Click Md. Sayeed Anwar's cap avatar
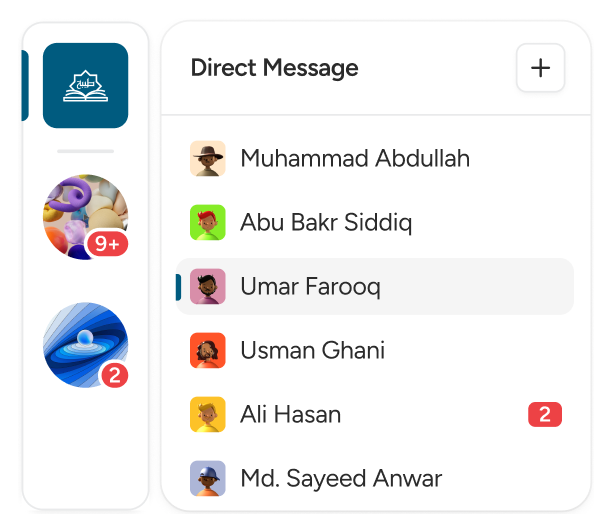The height and width of the screenshot is (514, 612). pyautogui.click(x=208, y=478)
